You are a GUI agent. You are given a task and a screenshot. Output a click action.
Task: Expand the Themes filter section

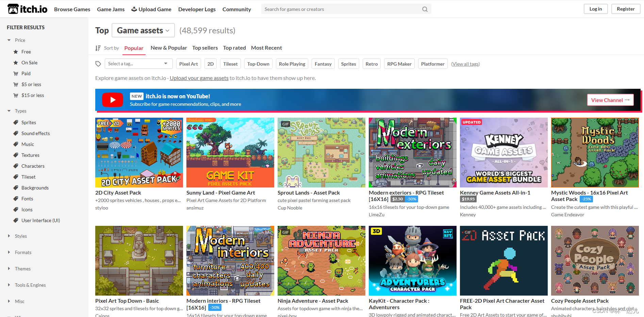coord(19,269)
